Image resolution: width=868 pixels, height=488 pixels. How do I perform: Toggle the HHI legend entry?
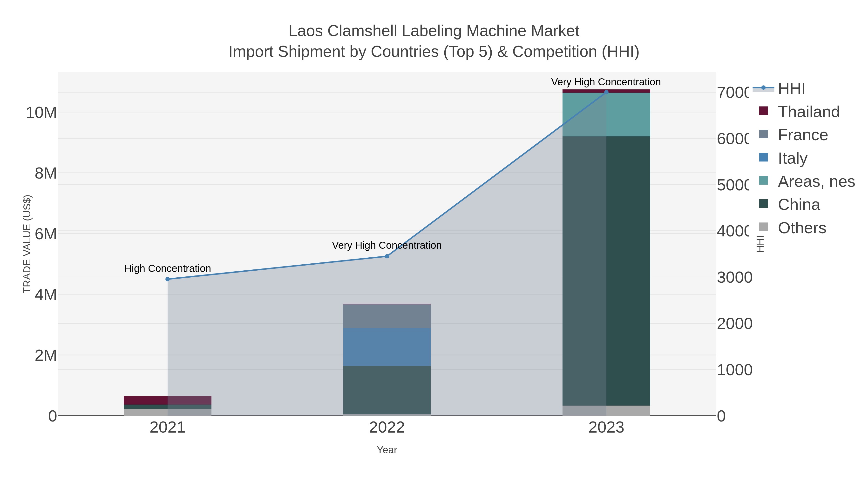(x=779, y=89)
